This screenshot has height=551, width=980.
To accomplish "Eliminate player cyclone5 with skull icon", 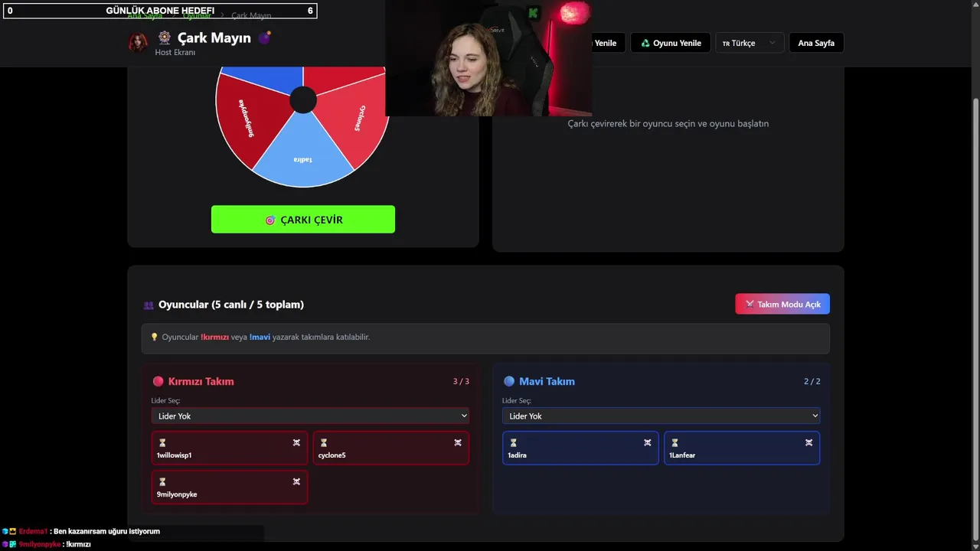I will point(458,442).
